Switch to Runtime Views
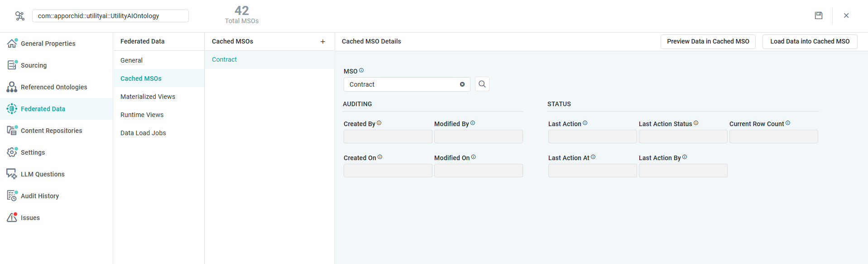 pyautogui.click(x=142, y=115)
